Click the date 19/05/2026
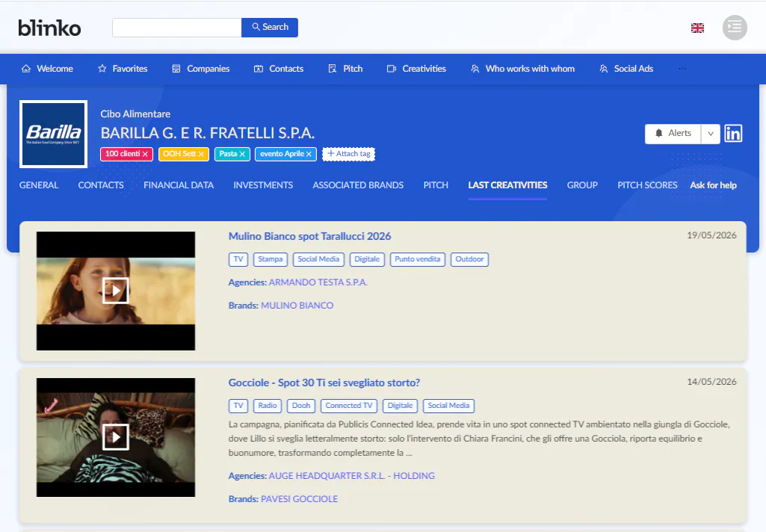 [x=711, y=235]
